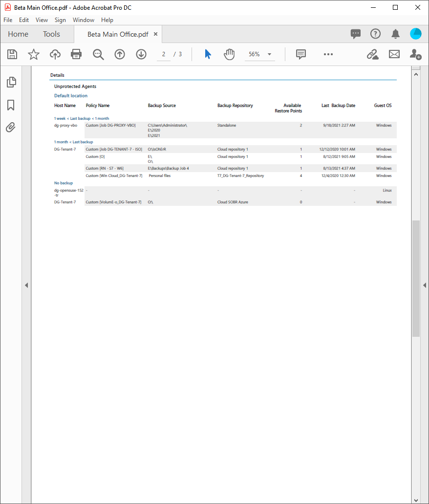Click the vertical scrollbar thumb
Image resolution: width=429 pixels, height=504 pixels.
(x=416, y=278)
